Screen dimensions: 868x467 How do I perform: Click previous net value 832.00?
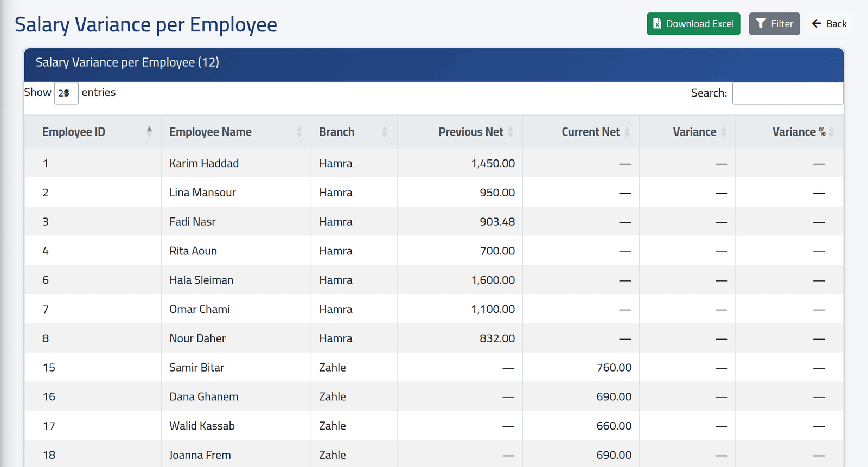(x=497, y=338)
